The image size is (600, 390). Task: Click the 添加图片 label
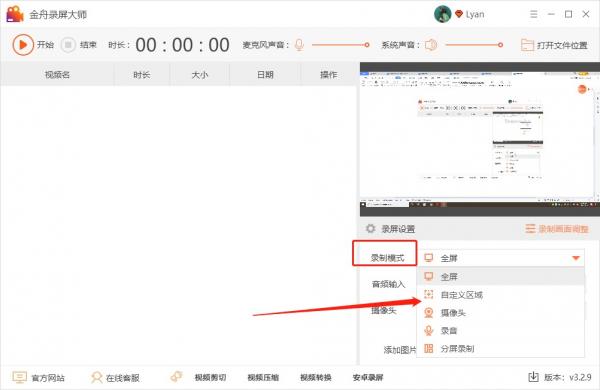400,349
